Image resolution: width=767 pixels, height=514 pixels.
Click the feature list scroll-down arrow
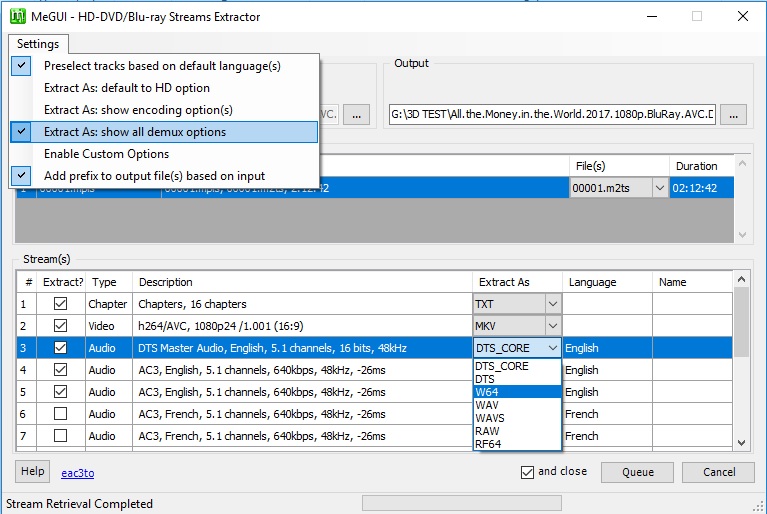tap(742, 235)
